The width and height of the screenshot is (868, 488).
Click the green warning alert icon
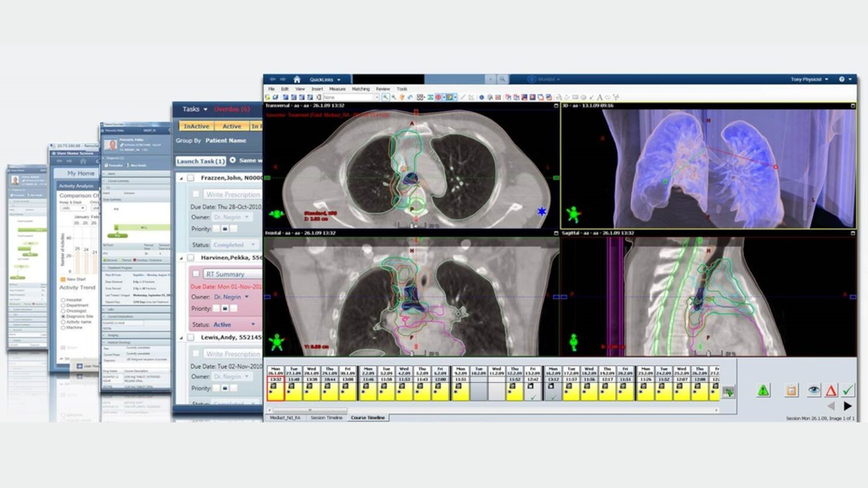click(x=763, y=390)
